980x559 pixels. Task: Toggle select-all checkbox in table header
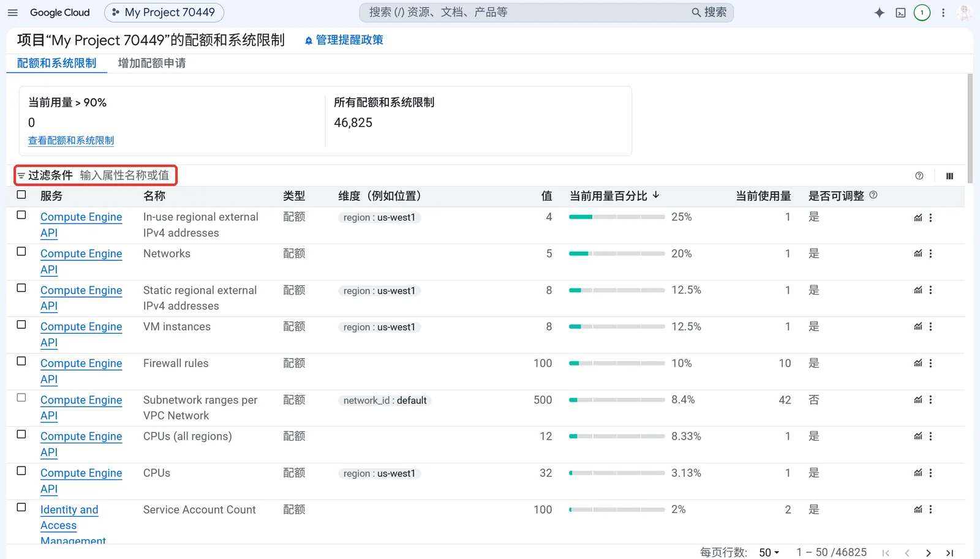[21, 195]
